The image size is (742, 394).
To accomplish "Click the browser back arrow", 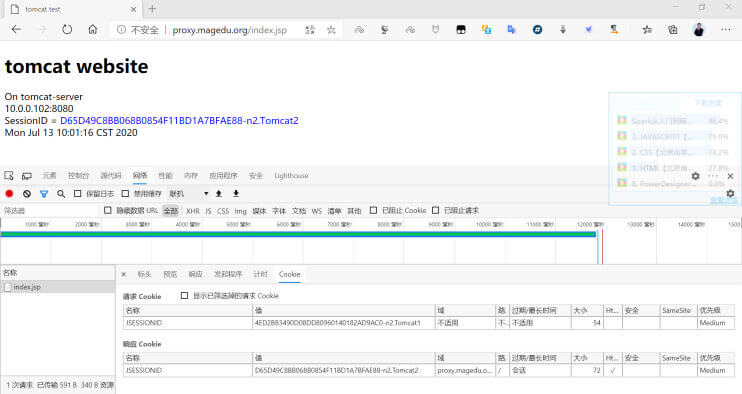I will (x=17, y=29).
